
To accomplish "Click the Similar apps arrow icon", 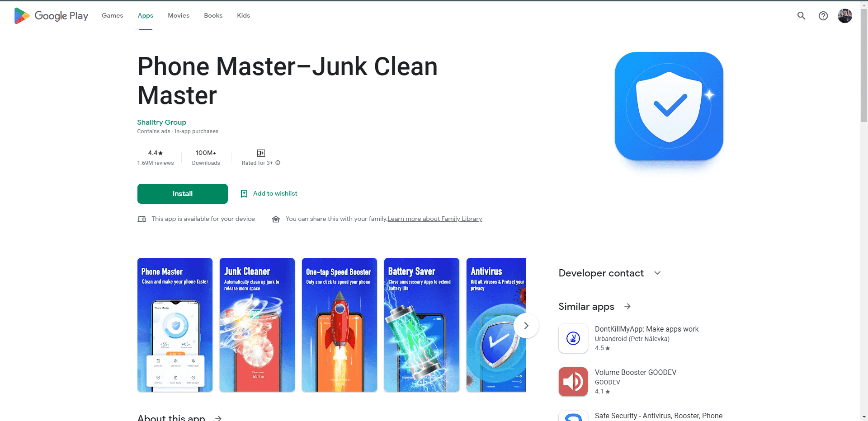I will click(x=627, y=306).
